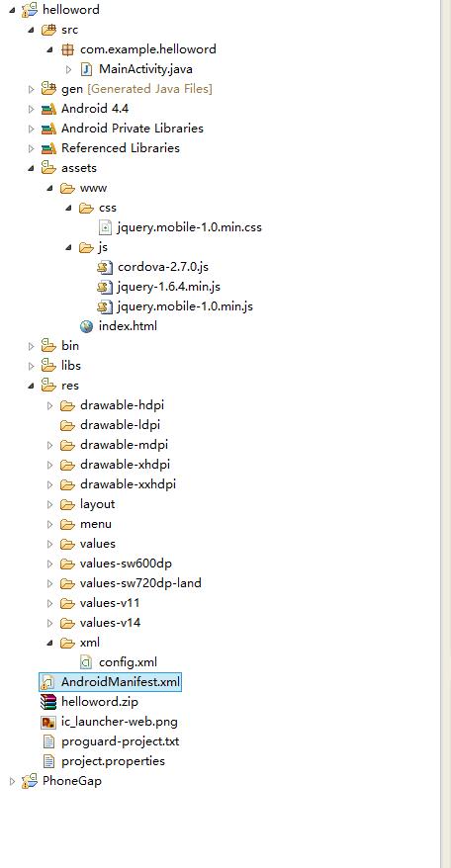451x868 pixels.
Task: Expand the gen Generated Java Files folder
Action: click(31, 89)
